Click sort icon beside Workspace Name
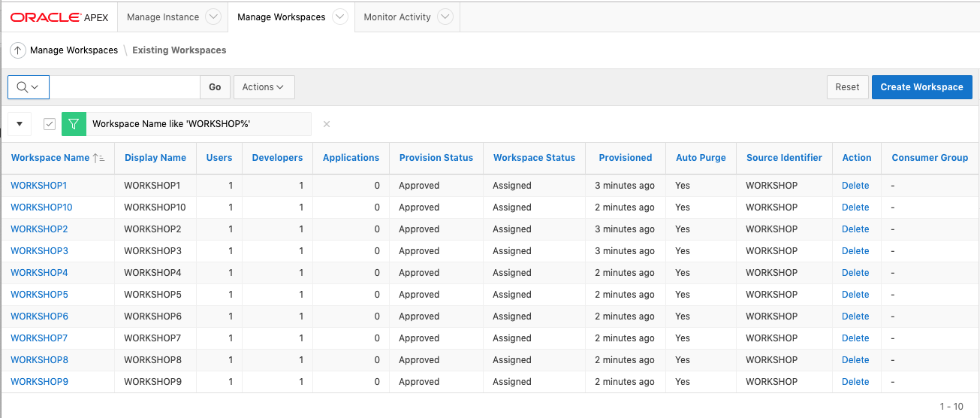Image resolution: width=980 pixels, height=418 pixels. coord(99,158)
